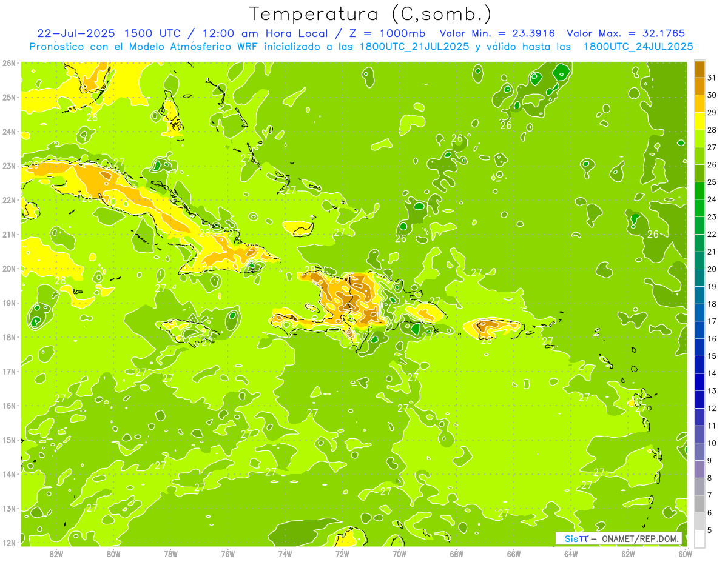Screen dimensions: 728x562
Task: Pick the legend color between 27 and 28
Action: (x=699, y=138)
